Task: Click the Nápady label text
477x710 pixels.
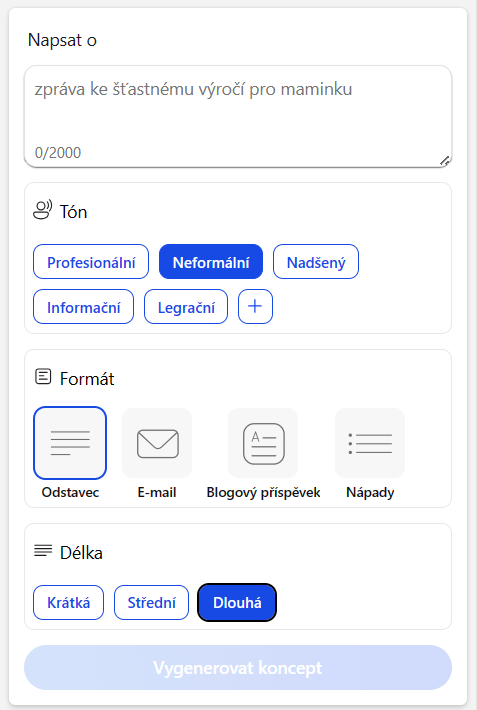Action: [370, 492]
